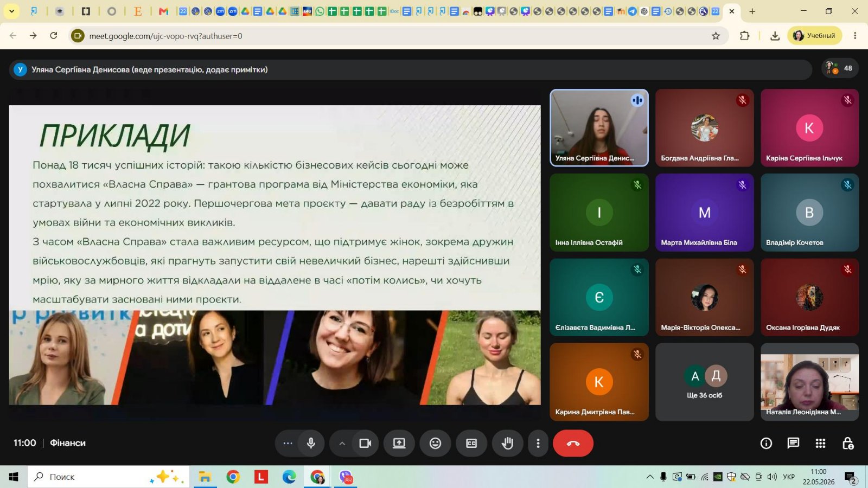Click the address bar URL

pos(165,36)
